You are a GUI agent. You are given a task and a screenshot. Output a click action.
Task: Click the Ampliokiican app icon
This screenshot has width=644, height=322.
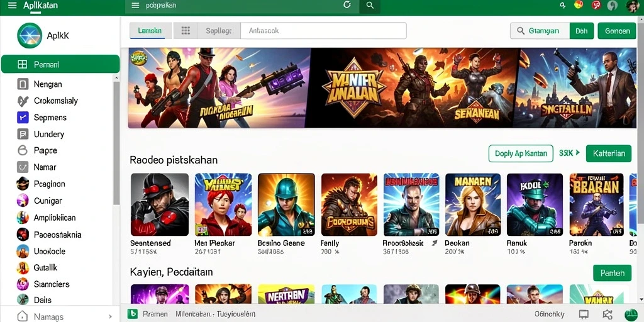tap(23, 217)
